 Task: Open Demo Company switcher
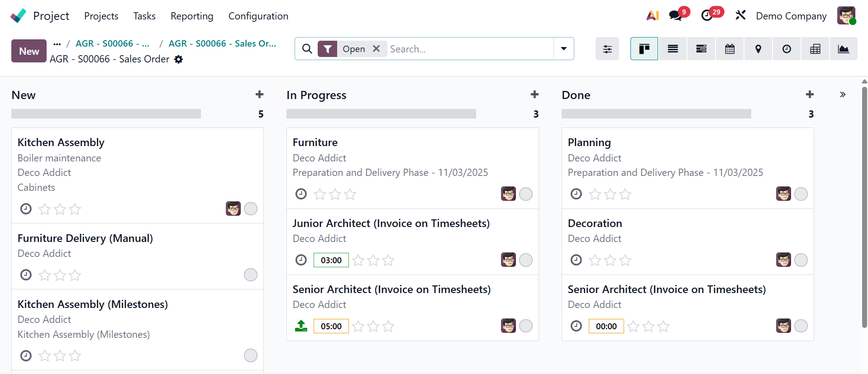point(791,16)
